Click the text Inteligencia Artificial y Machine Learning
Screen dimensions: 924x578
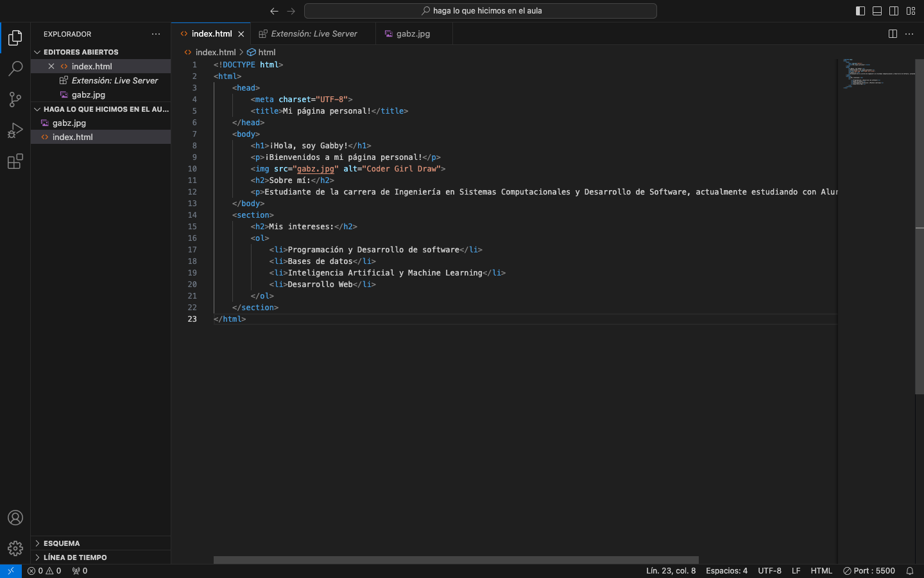(385, 273)
